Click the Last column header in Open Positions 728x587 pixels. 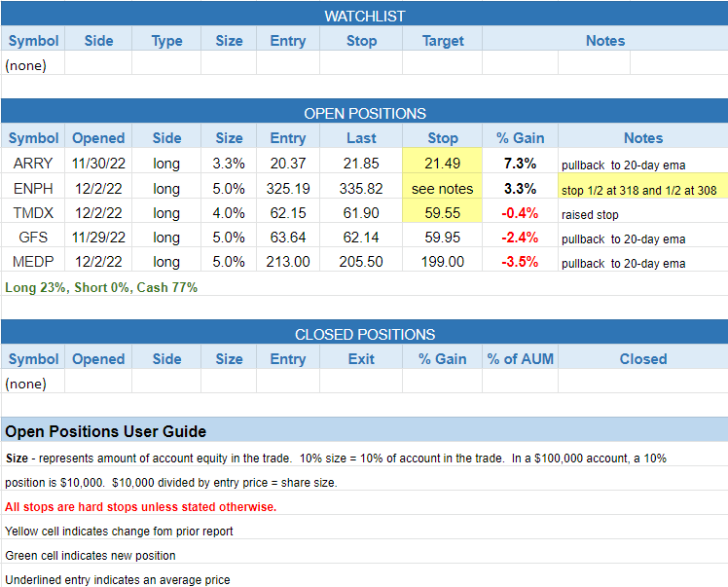(x=361, y=138)
